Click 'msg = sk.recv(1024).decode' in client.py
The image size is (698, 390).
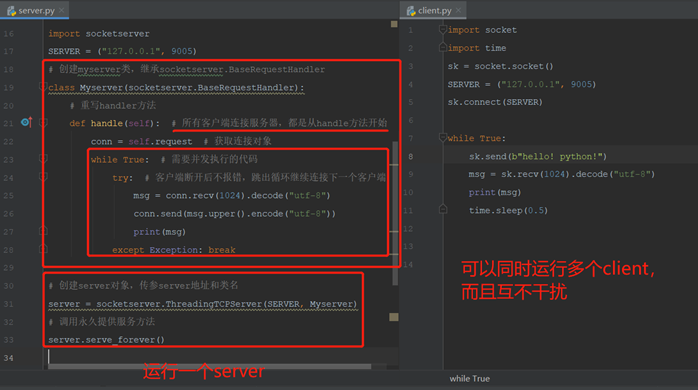(x=562, y=175)
